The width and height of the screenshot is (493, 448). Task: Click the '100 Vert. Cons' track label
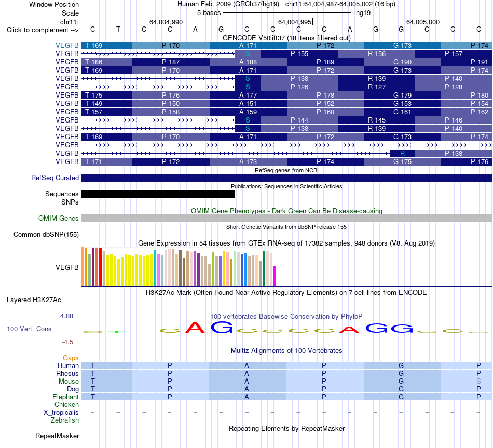(x=29, y=329)
